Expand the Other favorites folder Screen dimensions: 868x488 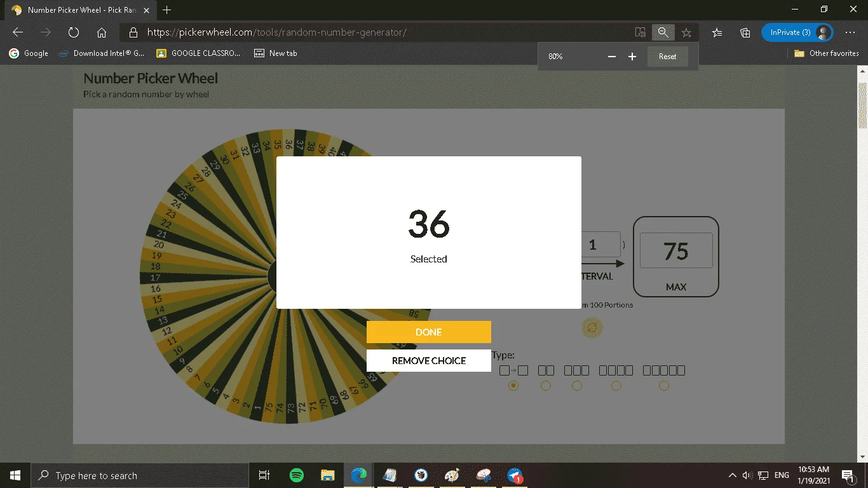pyautogui.click(x=827, y=53)
